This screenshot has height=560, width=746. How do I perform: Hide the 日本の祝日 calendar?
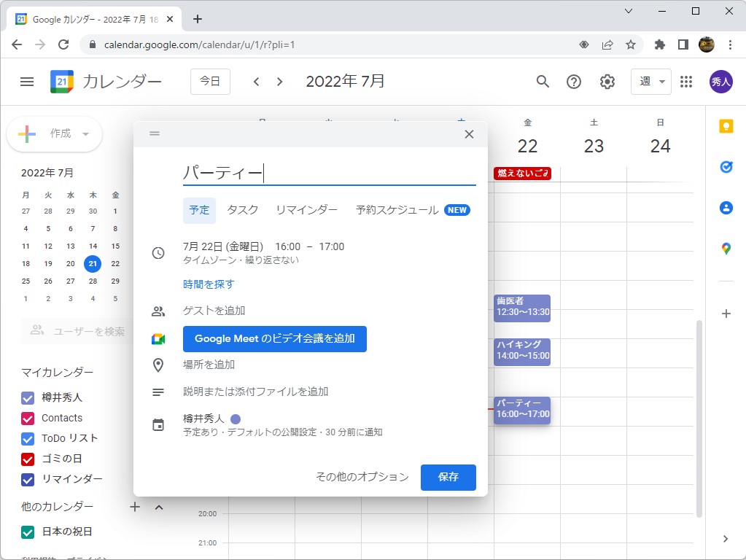[x=27, y=532]
